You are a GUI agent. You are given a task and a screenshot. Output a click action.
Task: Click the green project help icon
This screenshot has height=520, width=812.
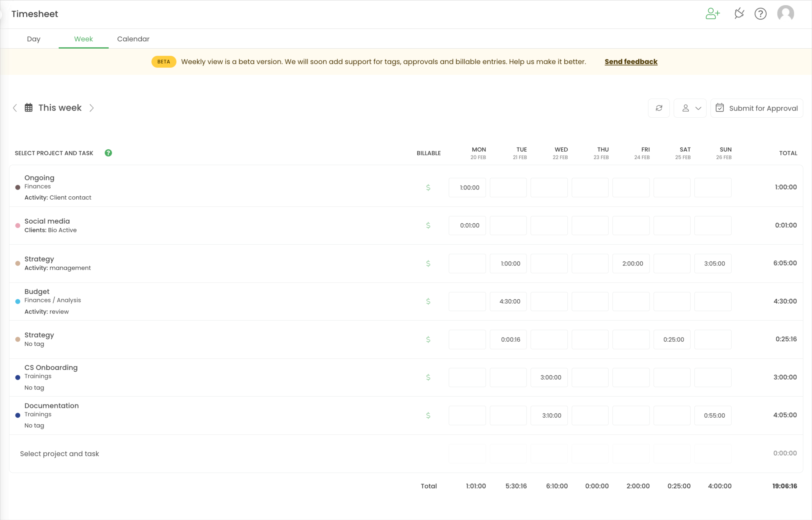109,153
